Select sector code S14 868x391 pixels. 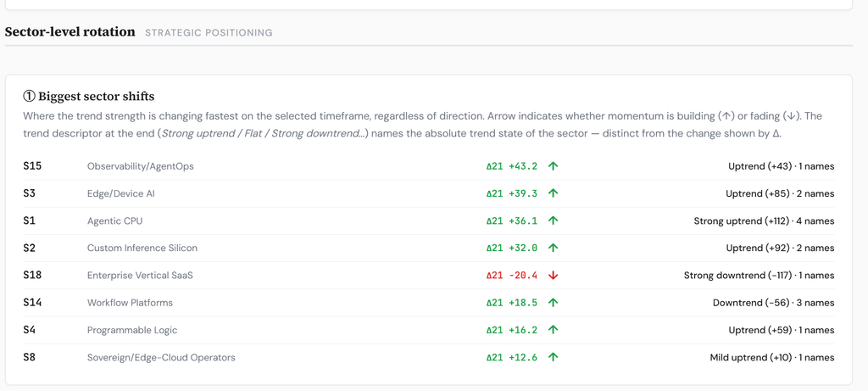[x=32, y=303]
